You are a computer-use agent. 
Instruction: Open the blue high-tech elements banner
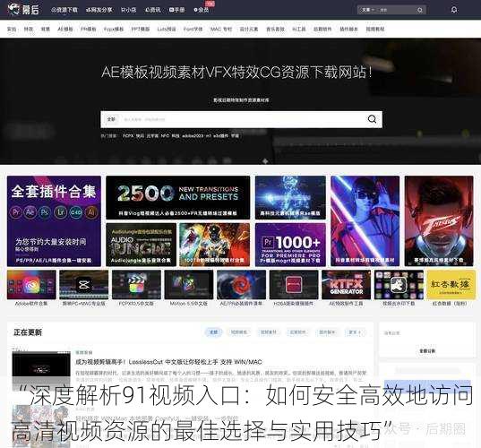(x=290, y=197)
